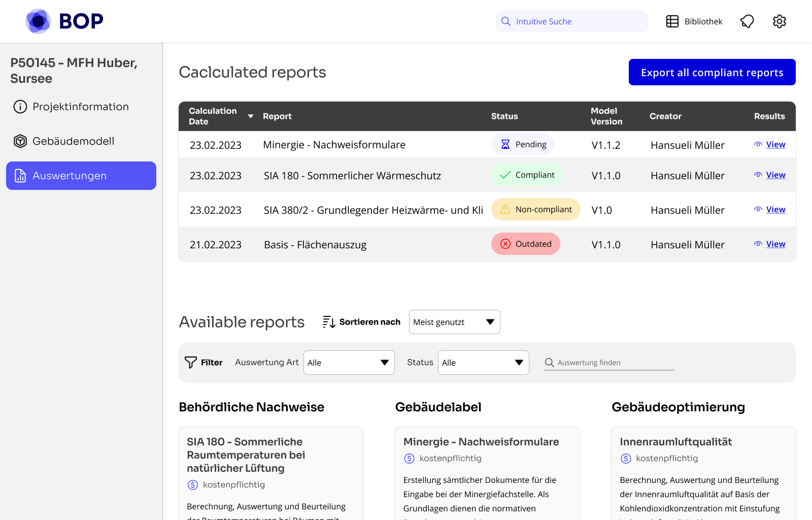Screen dimensions: 812x520
Task: Open the Meist genutzt sort dropdown
Action: pyautogui.click(x=455, y=322)
